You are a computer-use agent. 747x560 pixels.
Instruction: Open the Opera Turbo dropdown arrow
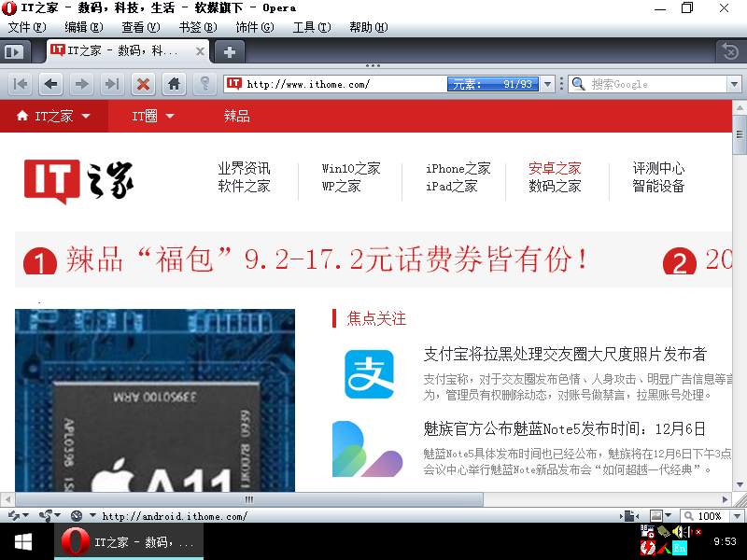click(92, 515)
